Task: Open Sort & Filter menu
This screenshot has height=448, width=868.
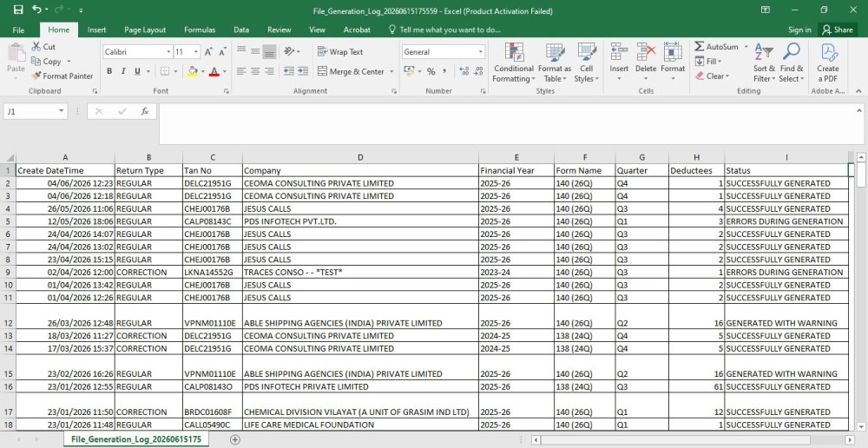Action: coord(764,63)
